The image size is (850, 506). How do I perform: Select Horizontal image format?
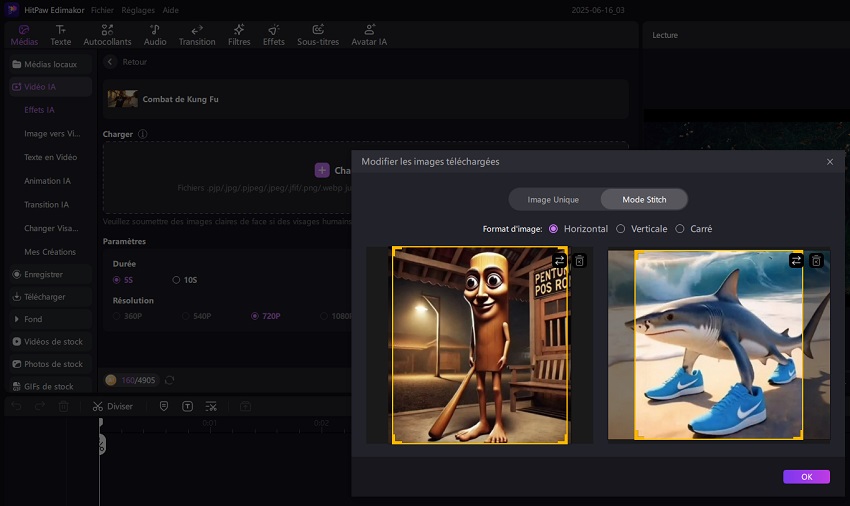tap(554, 229)
